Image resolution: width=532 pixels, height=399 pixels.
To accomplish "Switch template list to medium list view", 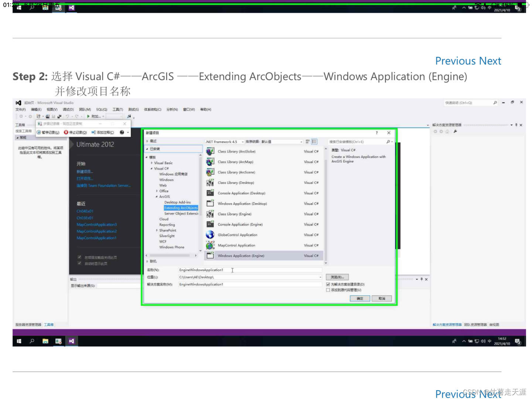I will point(314,141).
